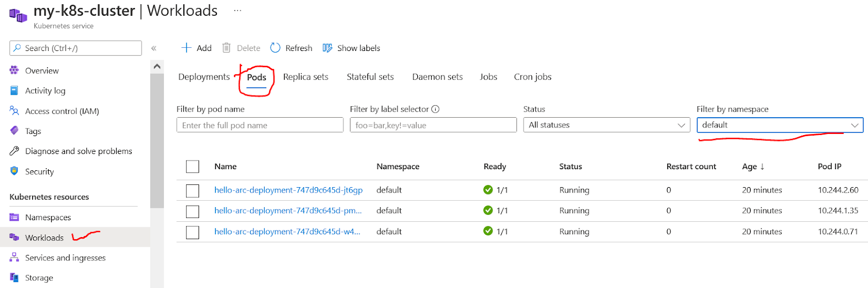Open Activity log in the sidebar
The height and width of the screenshot is (288, 868).
click(x=45, y=91)
